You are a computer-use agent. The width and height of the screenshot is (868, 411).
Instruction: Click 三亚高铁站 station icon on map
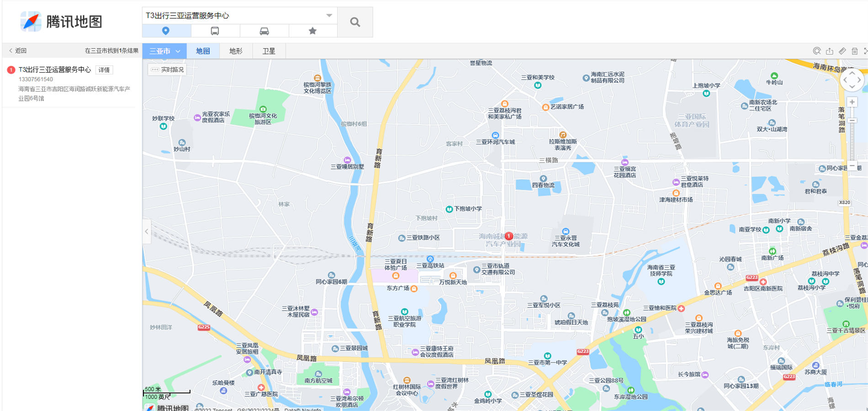point(430,259)
